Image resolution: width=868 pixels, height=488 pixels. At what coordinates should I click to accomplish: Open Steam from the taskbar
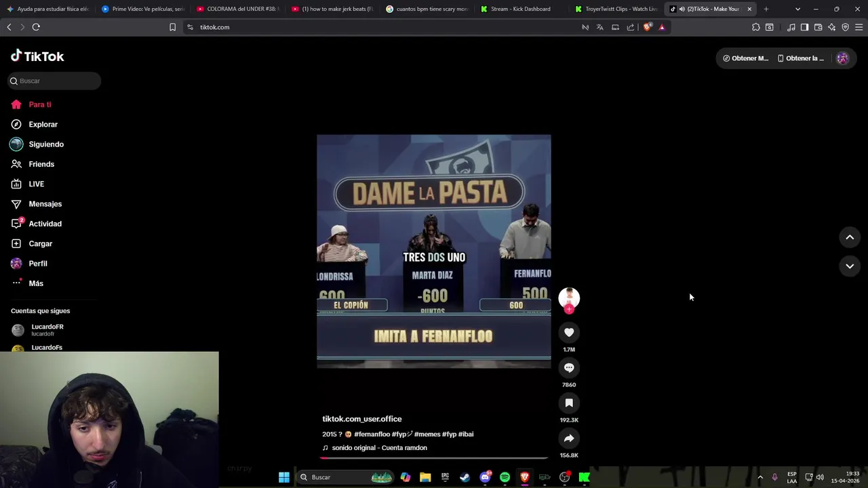coord(465,477)
